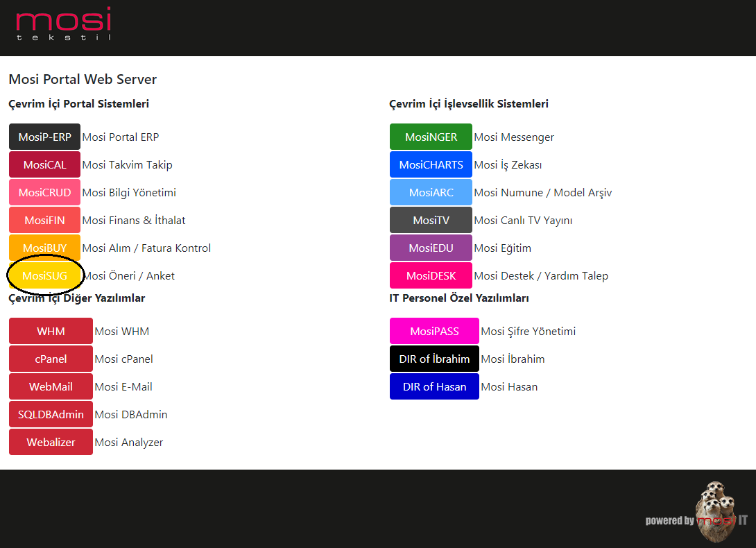Click the 'Mosi DBAdmin' text
The width and height of the screenshot is (756, 548).
point(131,414)
